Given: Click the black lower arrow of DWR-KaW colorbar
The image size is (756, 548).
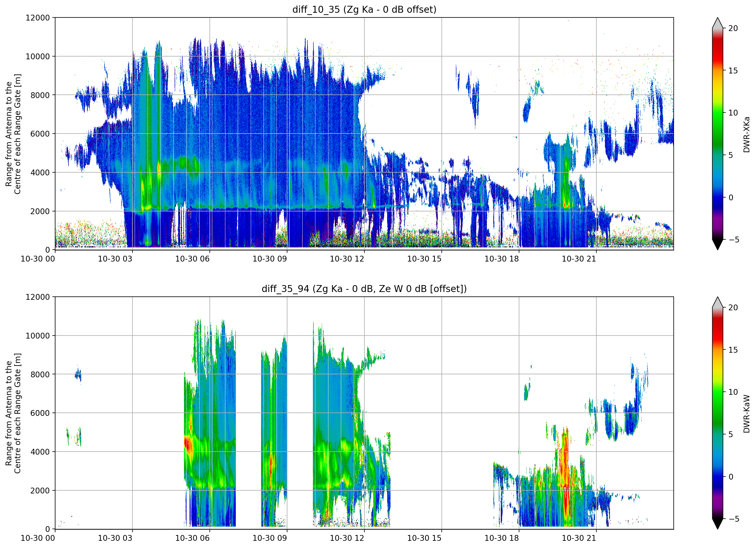Looking at the screenshot, I should point(717,524).
